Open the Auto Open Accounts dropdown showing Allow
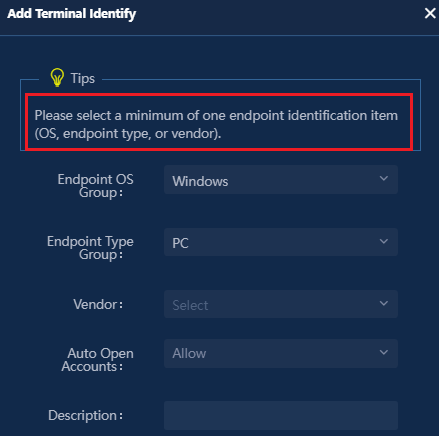The height and width of the screenshot is (436, 439). 281,353
